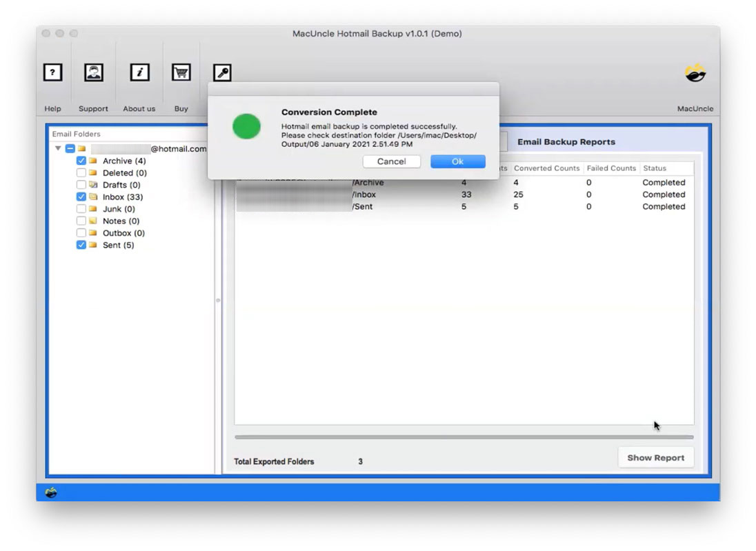This screenshot has width=756, height=551.
Task: Enable backup for the Junk folder
Action: 81,208
